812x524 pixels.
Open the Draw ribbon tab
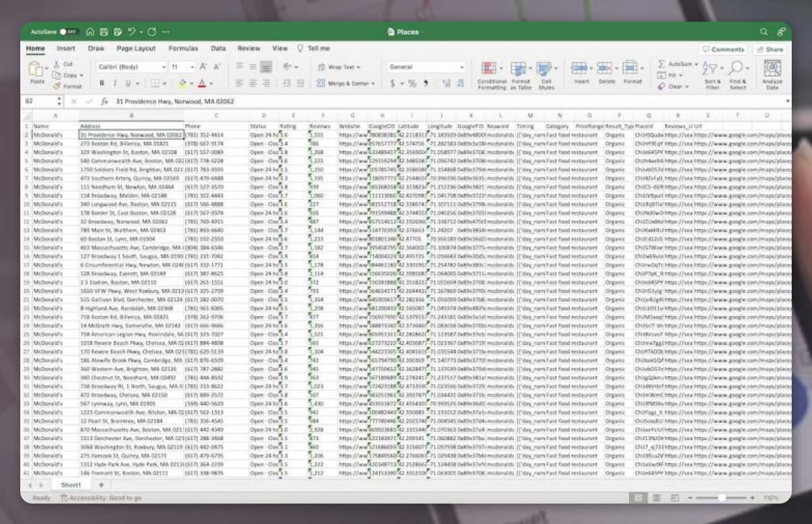point(96,49)
